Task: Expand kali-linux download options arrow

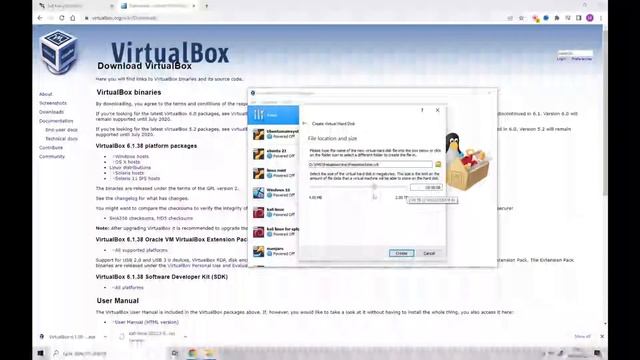Action: point(185,337)
